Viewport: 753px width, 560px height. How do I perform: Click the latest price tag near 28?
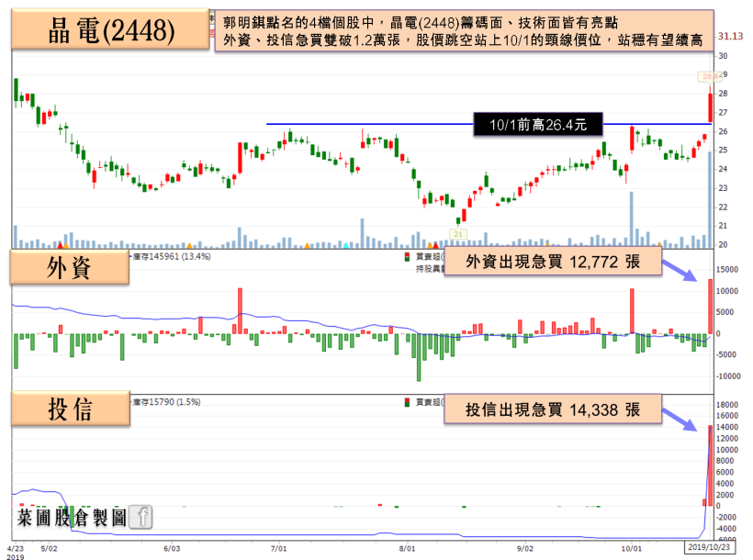coord(709,77)
